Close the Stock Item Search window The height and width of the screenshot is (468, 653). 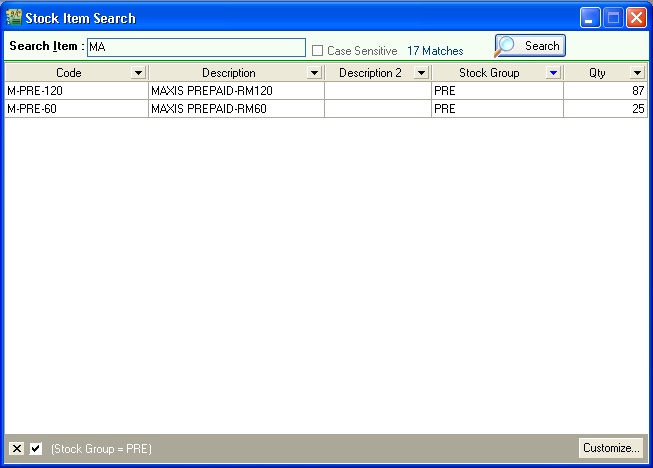tap(636, 18)
